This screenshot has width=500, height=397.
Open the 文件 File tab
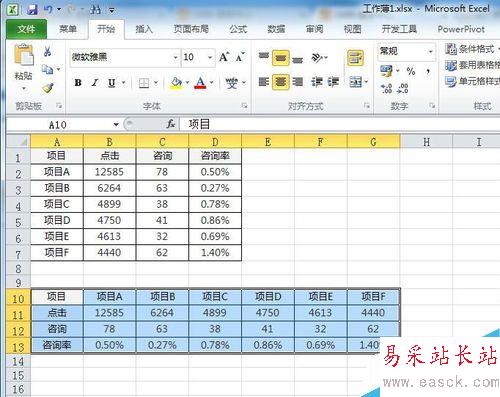pyautogui.click(x=27, y=29)
